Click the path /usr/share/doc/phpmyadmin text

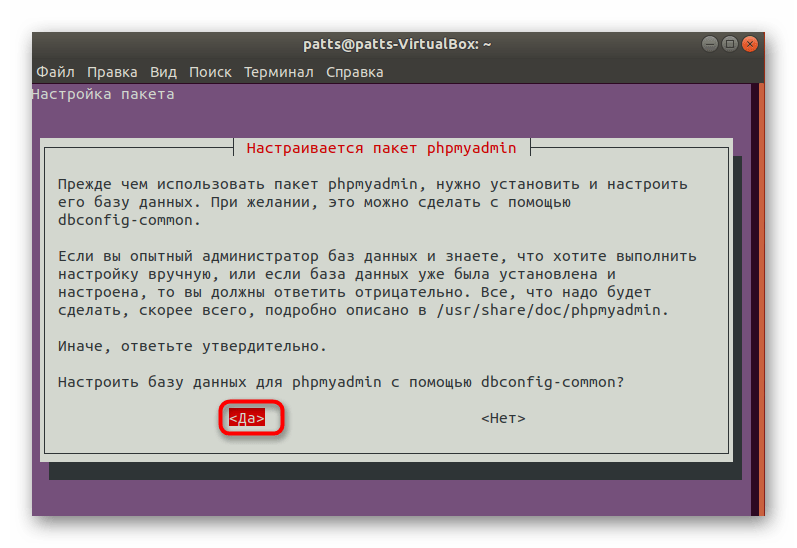548,310
